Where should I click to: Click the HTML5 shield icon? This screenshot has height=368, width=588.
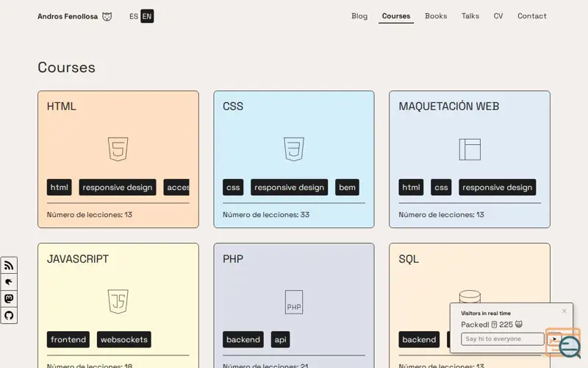coord(118,149)
